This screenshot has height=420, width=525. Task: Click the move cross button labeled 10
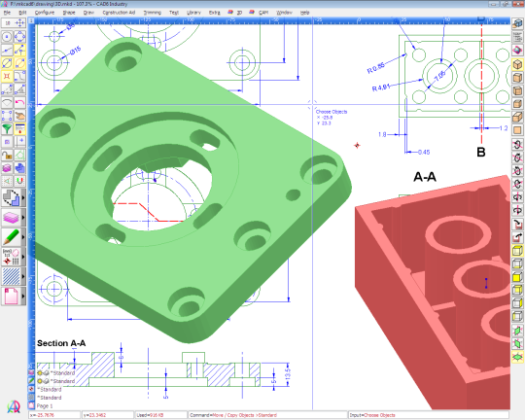coord(14,23)
